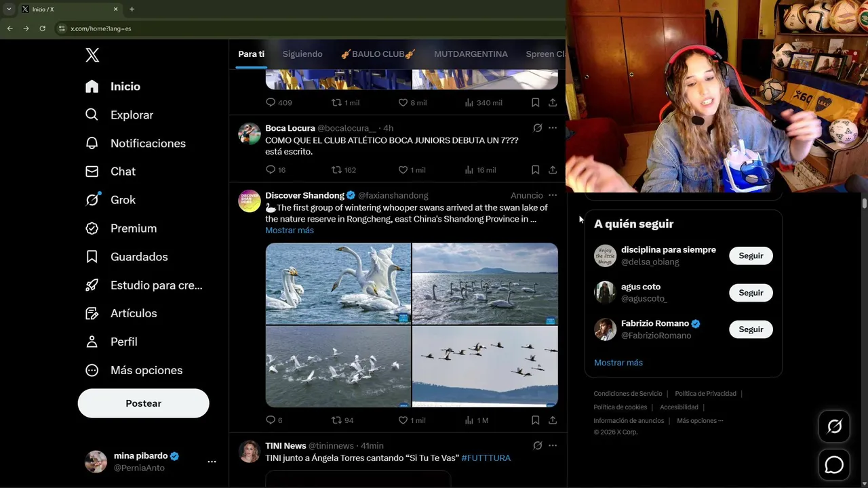
Task: Open more options on Discover Shandong ad
Action: coord(553,195)
